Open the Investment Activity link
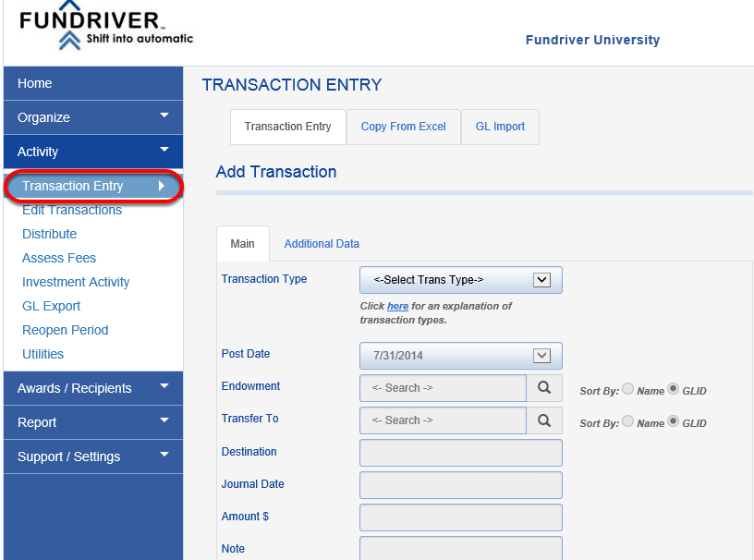Image resolution: width=754 pixels, height=560 pixels. (x=76, y=282)
